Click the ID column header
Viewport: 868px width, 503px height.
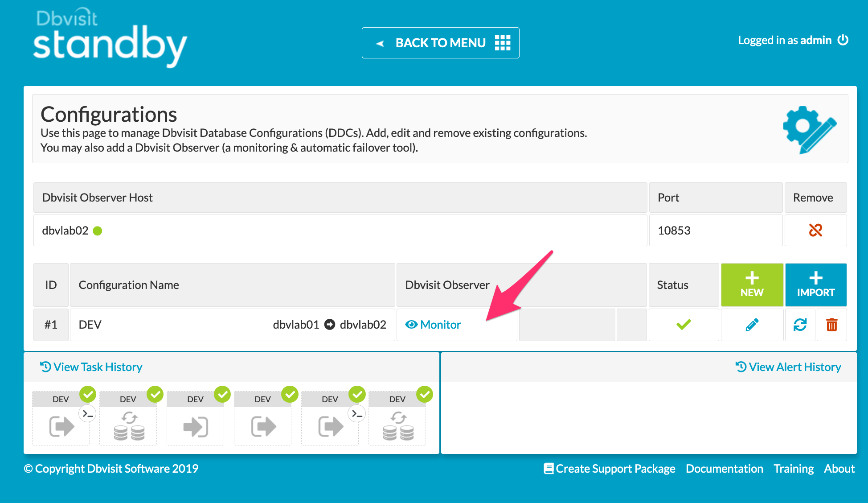pos(51,285)
